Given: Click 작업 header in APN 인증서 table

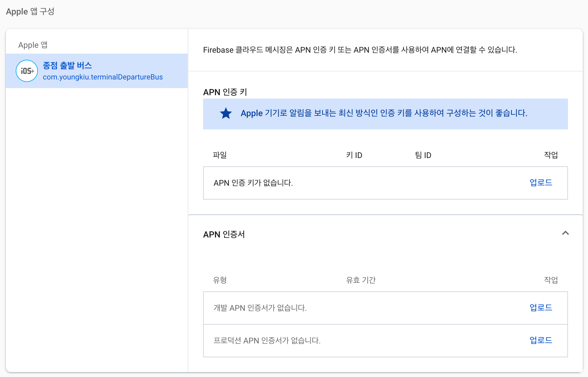Looking at the screenshot, I should [x=551, y=280].
